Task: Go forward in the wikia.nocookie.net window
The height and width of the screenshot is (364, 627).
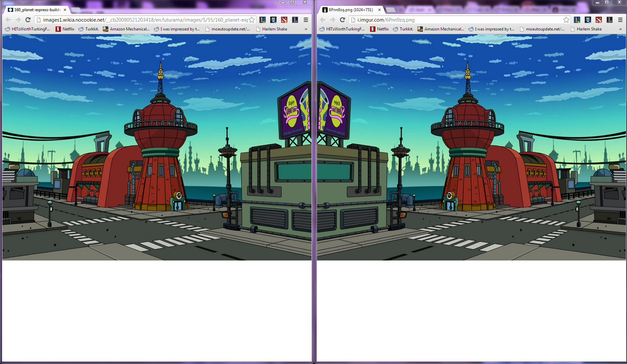Action: (x=18, y=20)
